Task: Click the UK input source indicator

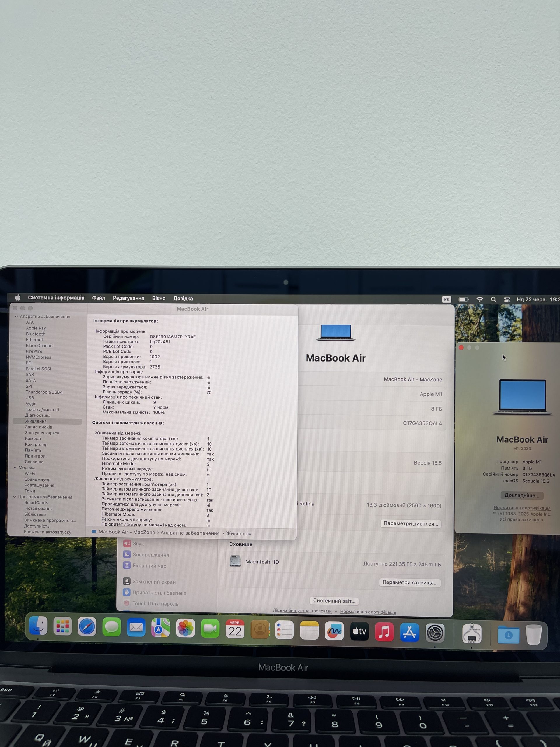Action: coord(447,299)
